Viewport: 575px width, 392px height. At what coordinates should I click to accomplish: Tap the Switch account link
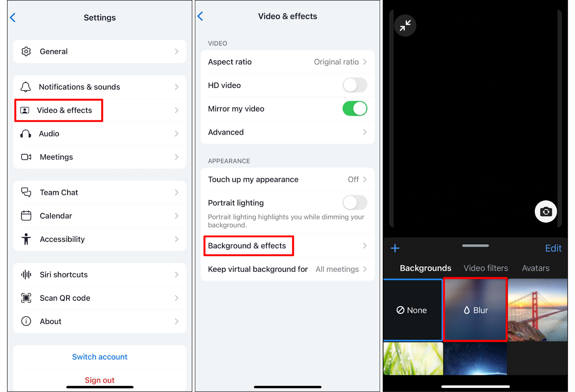coord(100,357)
